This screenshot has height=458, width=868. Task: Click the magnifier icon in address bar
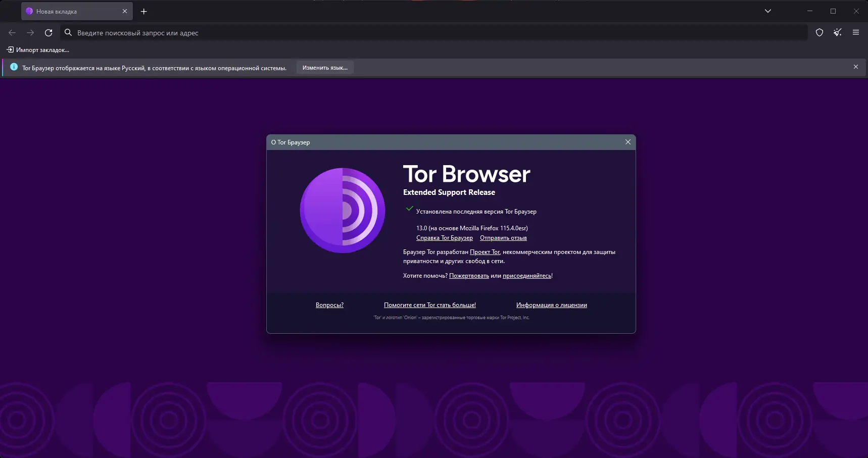(68, 33)
